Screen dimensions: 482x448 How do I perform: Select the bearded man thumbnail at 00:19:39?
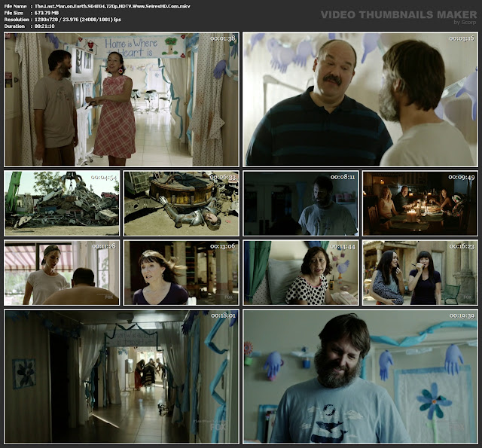click(361, 376)
